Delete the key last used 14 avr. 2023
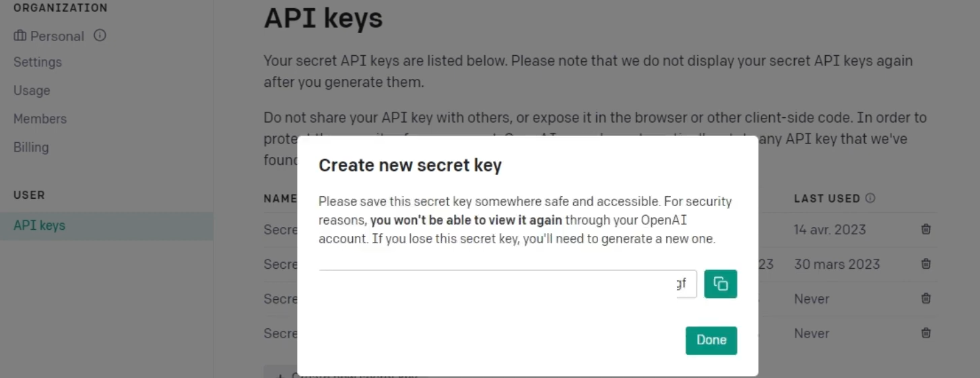 (x=926, y=229)
